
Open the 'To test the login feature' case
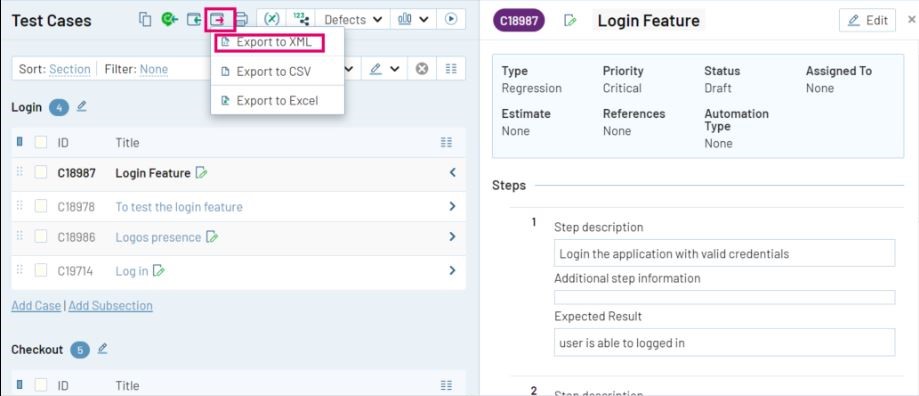pyautogui.click(x=179, y=207)
